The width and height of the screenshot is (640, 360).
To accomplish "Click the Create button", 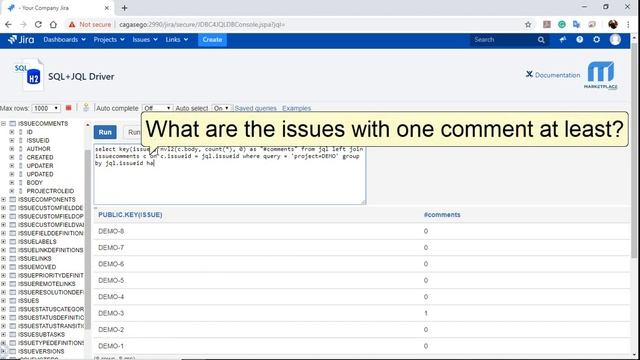I will (212, 40).
